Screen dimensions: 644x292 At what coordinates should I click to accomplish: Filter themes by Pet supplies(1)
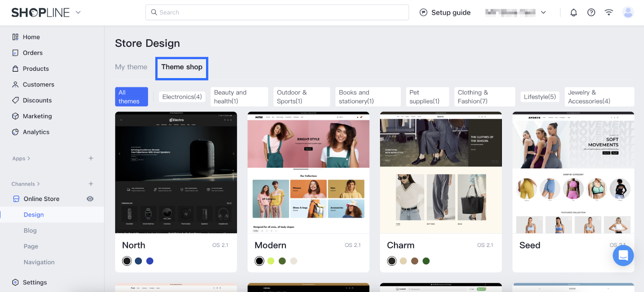click(x=427, y=97)
